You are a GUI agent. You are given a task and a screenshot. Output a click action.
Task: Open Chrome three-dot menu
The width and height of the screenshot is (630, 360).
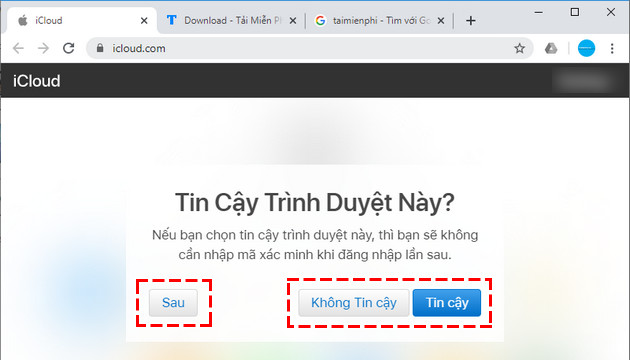pos(612,48)
